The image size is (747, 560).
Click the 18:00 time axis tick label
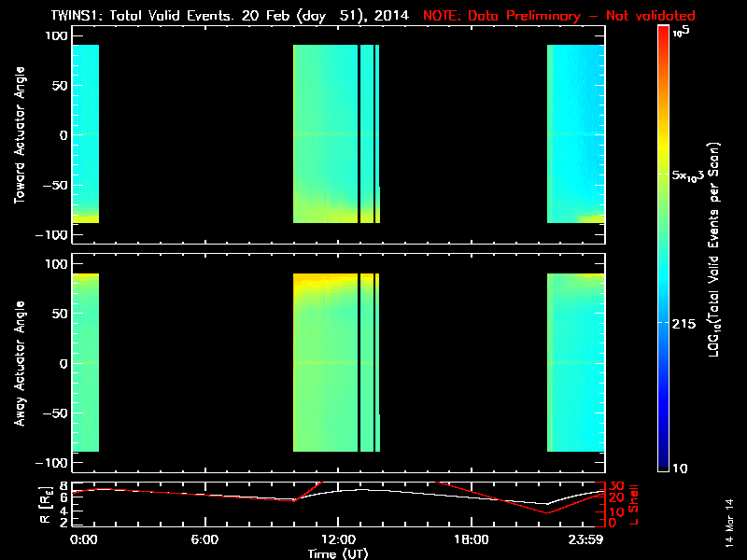pos(471,539)
